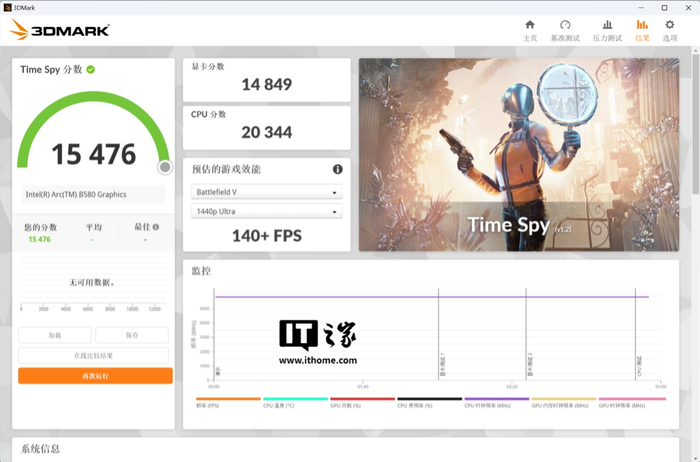Click the 保存 save button
The image size is (700, 462).
(x=132, y=335)
